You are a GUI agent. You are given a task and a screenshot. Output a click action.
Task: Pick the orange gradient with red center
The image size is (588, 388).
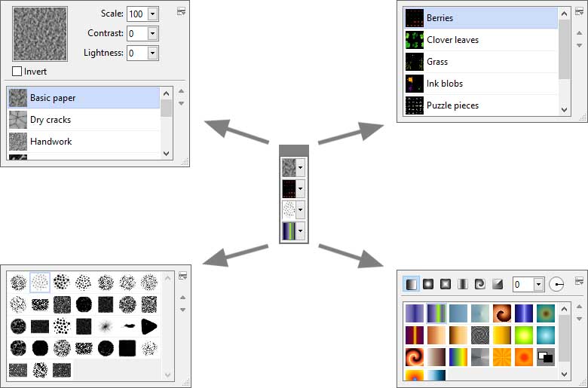[x=524, y=357]
